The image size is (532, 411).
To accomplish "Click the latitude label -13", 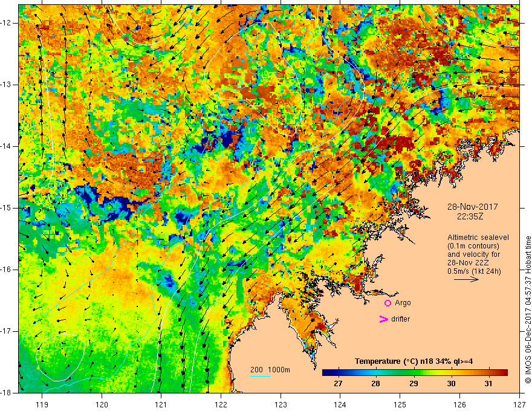I will (7, 85).
